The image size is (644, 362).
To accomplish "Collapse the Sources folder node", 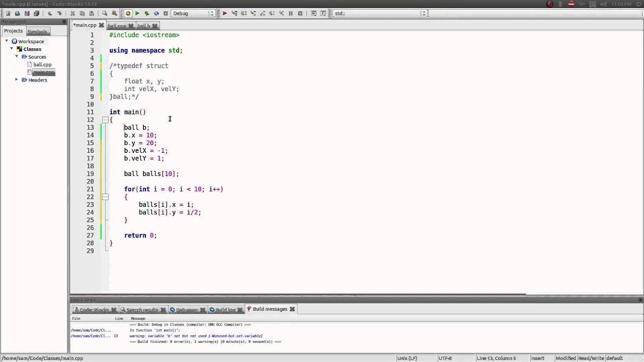I will pos(17,56).
